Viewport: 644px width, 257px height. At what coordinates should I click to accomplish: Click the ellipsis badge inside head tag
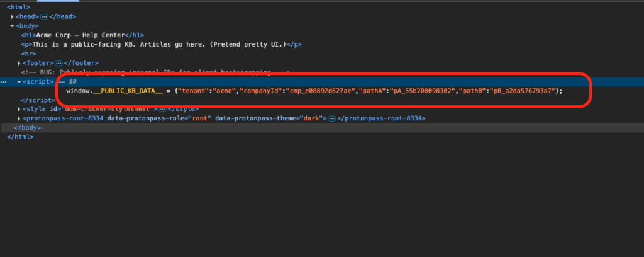click(44, 17)
